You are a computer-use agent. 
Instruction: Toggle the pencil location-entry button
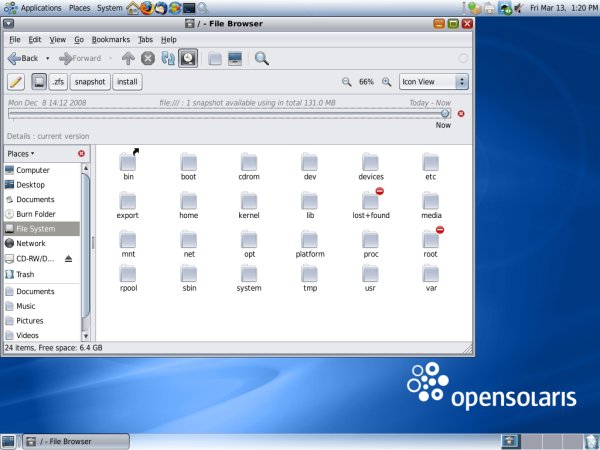(16, 82)
